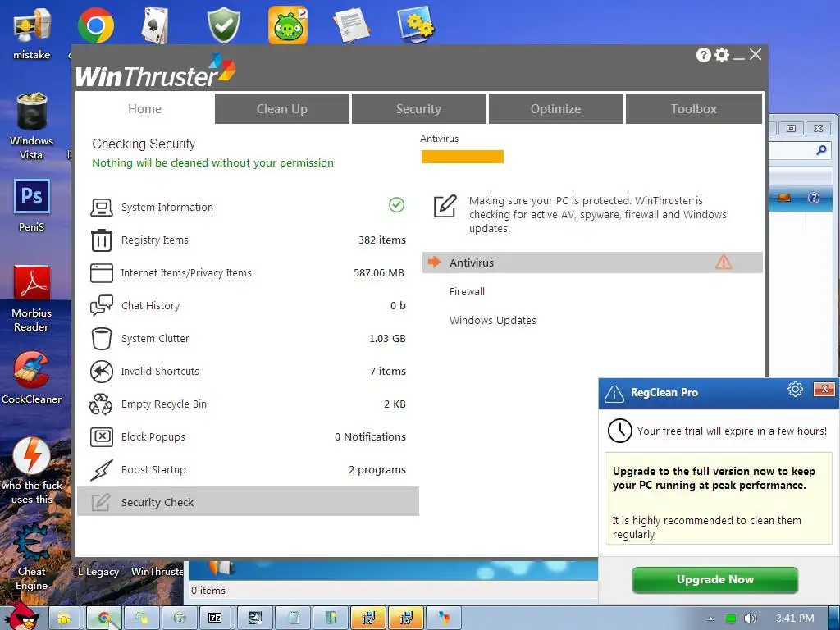The image size is (840, 630).
Task: Click the Boost Startup lightning icon
Action: coord(101,470)
